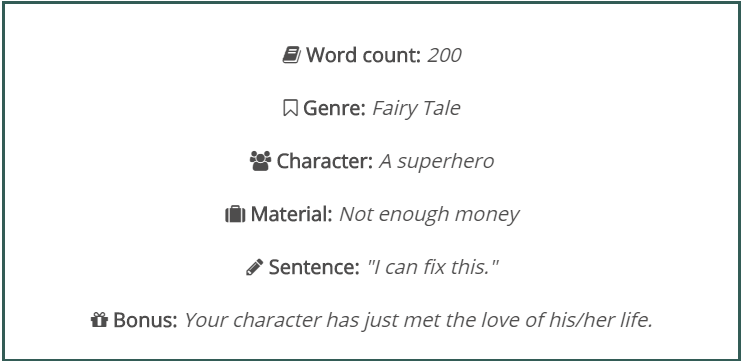Screen dimensions: 743x361
Task: Select the Genre label
Action: (x=334, y=108)
